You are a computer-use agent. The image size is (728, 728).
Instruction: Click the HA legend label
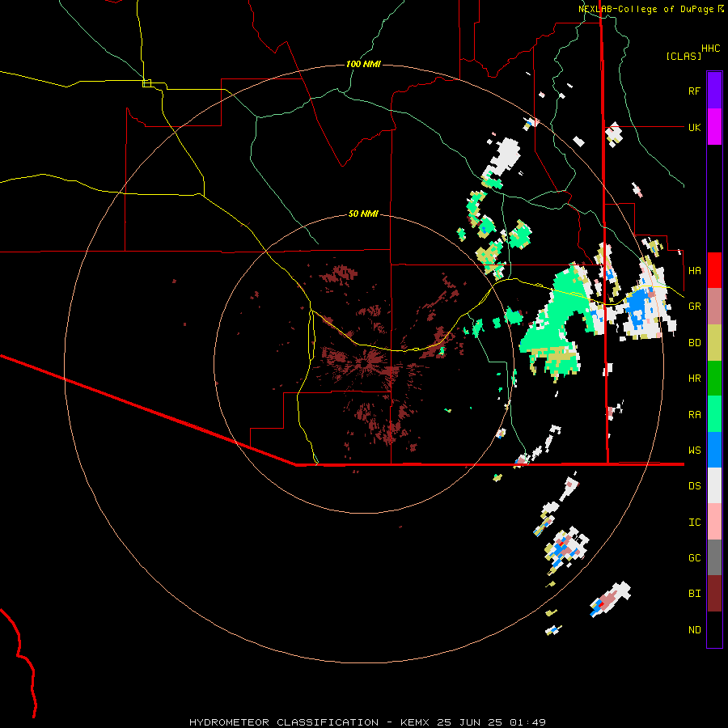coord(694,270)
